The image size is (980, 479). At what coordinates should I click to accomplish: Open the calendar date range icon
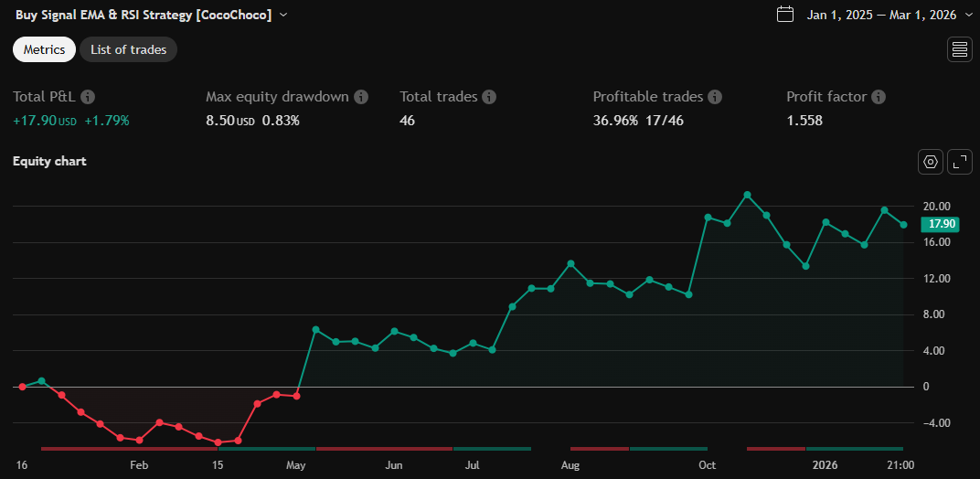[784, 15]
